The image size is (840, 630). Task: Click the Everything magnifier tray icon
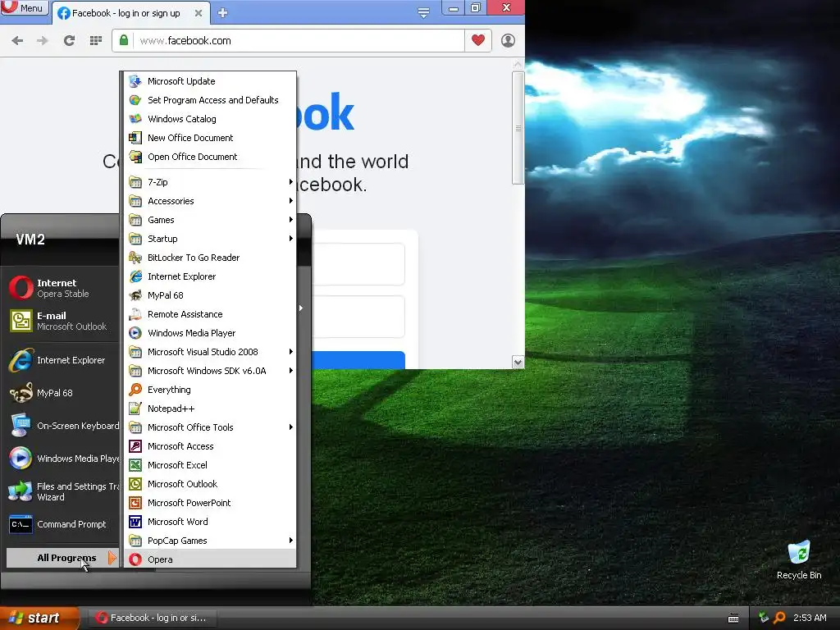click(x=780, y=618)
